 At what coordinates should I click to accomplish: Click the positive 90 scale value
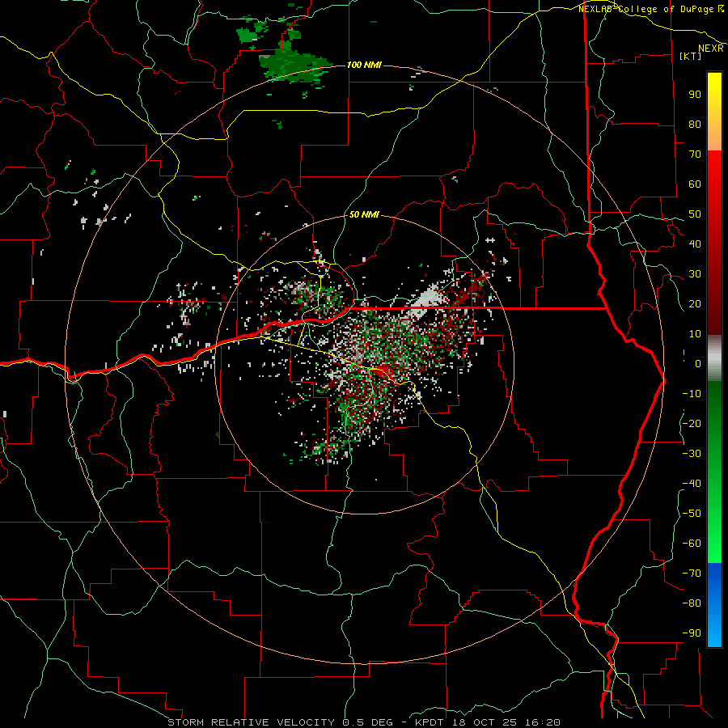(695, 95)
